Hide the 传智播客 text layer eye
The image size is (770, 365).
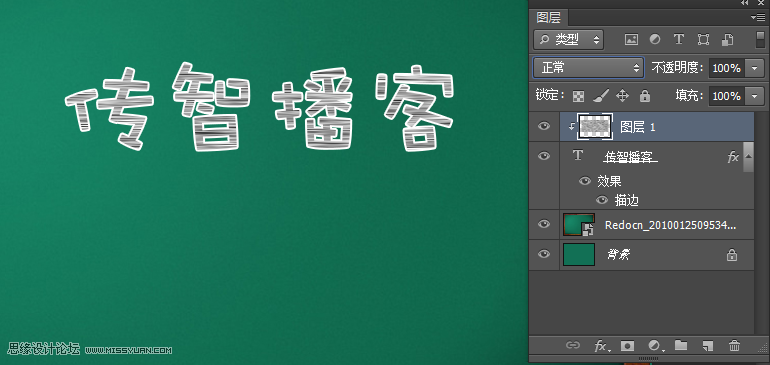pyautogui.click(x=544, y=156)
